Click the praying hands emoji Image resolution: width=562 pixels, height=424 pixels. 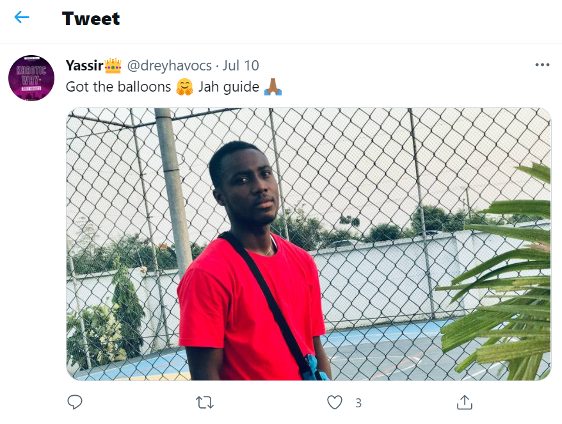[273, 87]
